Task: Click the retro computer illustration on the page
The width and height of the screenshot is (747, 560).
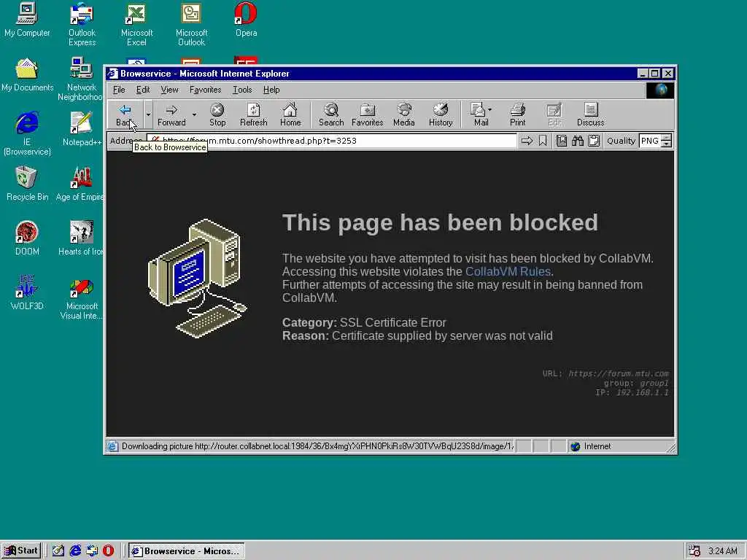Action: click(x=198, y=279)
